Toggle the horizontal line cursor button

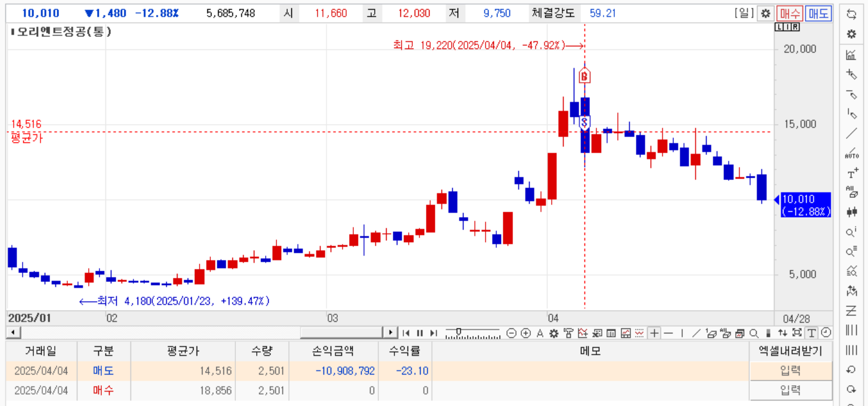668,333
